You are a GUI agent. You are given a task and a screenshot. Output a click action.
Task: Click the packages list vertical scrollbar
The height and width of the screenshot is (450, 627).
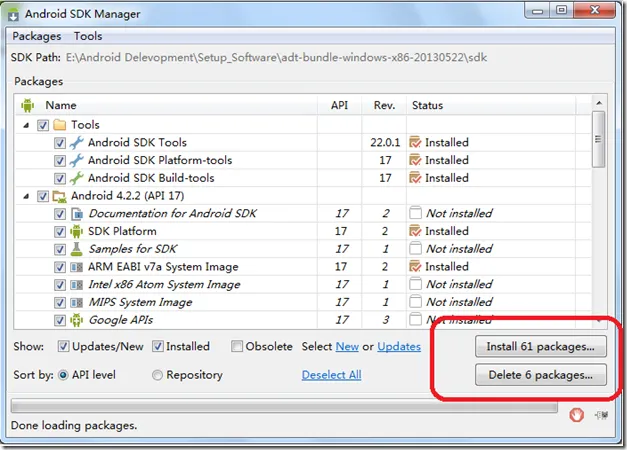coord(598,140)
